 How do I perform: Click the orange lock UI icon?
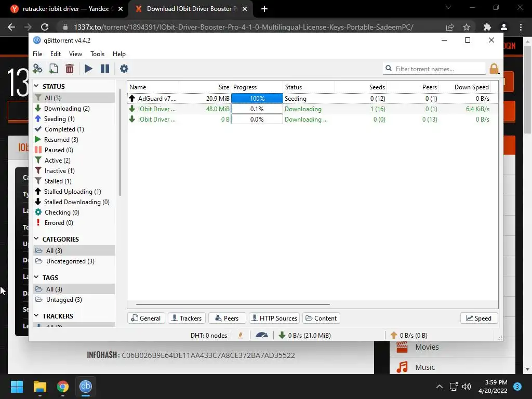[x=494, y=69]
